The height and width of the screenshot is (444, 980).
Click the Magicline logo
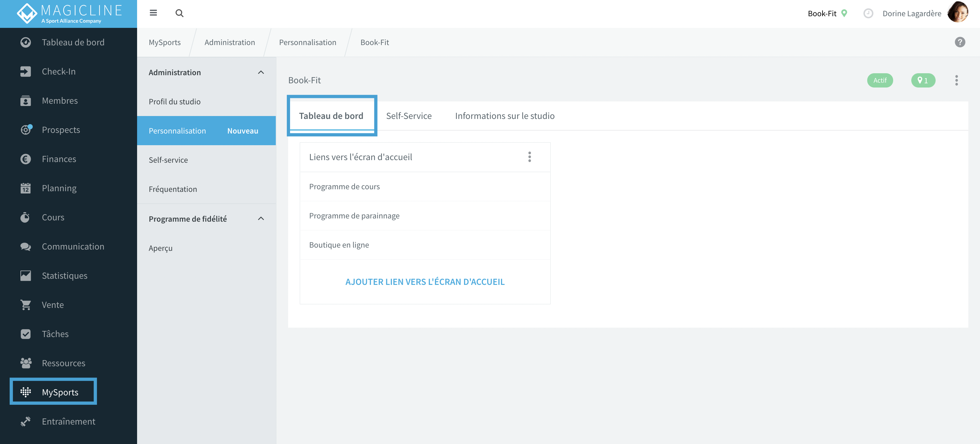69,14
